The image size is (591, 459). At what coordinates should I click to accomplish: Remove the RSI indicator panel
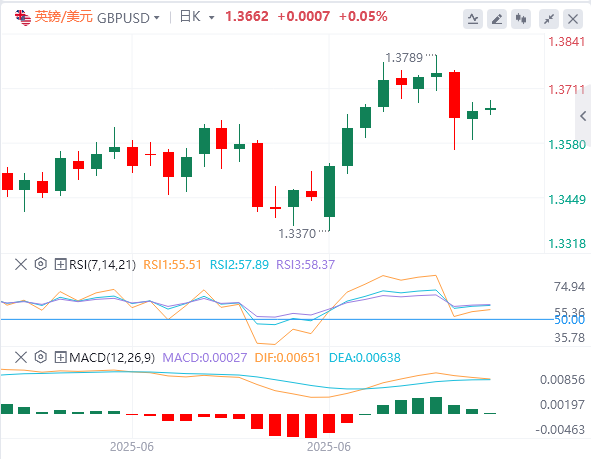[21, 264]
